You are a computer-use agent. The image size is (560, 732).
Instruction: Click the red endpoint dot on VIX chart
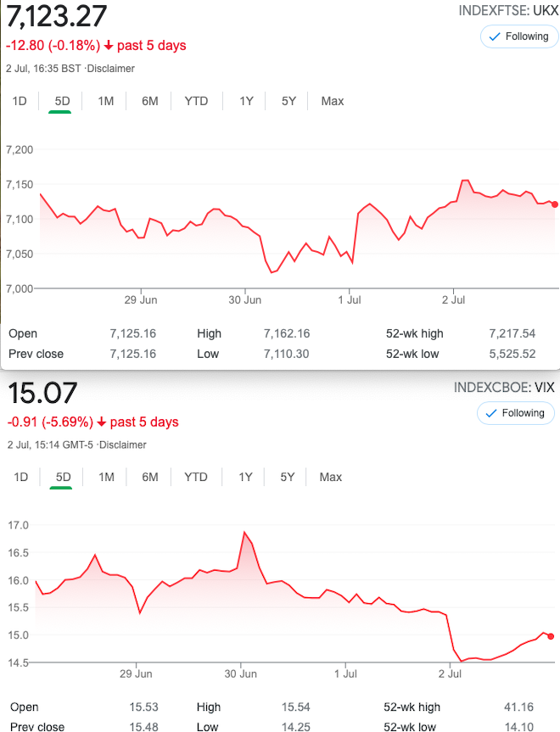point(552,636)
